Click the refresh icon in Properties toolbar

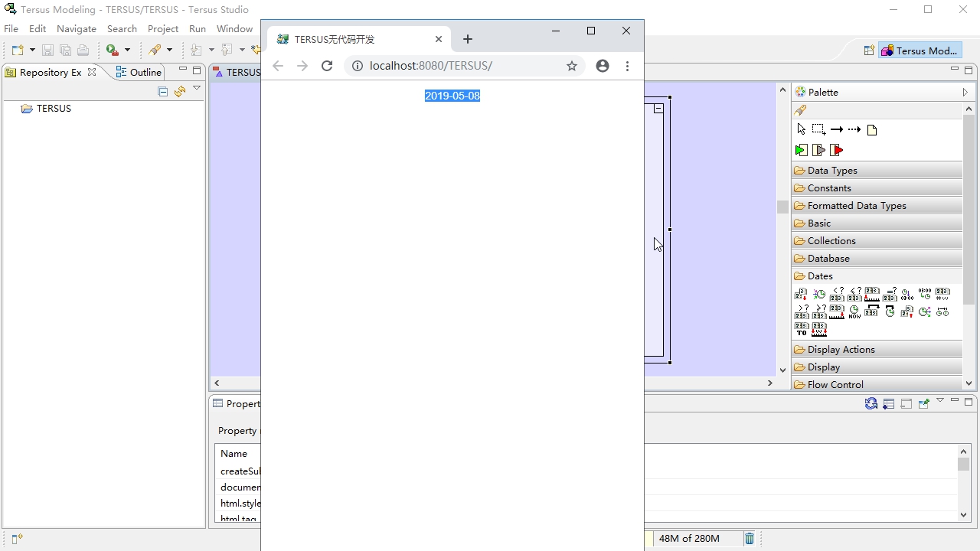(x=871, y=403)
